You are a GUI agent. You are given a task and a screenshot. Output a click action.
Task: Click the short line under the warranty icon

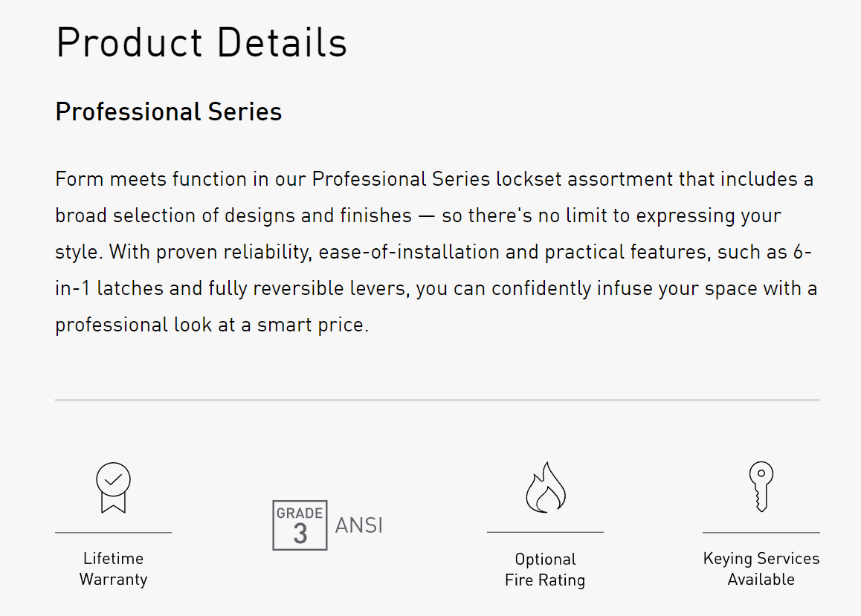coord(113,533)
